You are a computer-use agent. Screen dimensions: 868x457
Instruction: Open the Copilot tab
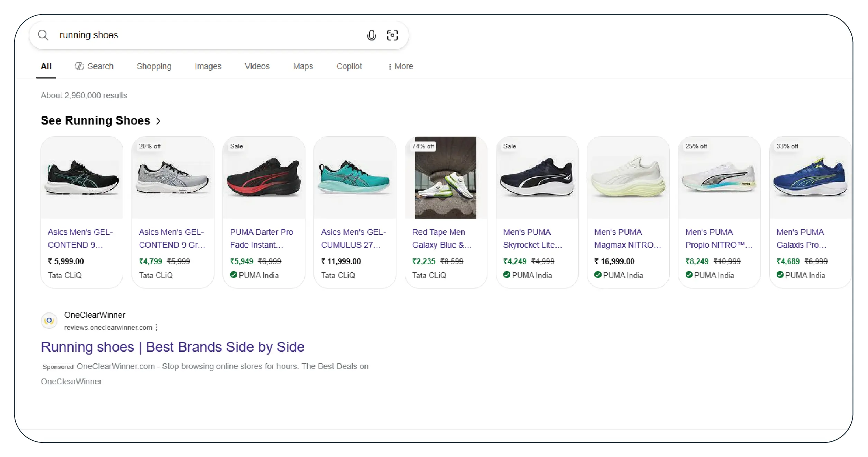(349, 66)
